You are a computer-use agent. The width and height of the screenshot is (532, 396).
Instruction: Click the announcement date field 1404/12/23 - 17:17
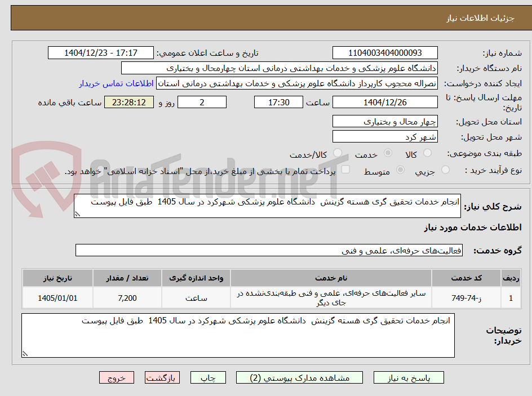(101, 53)
